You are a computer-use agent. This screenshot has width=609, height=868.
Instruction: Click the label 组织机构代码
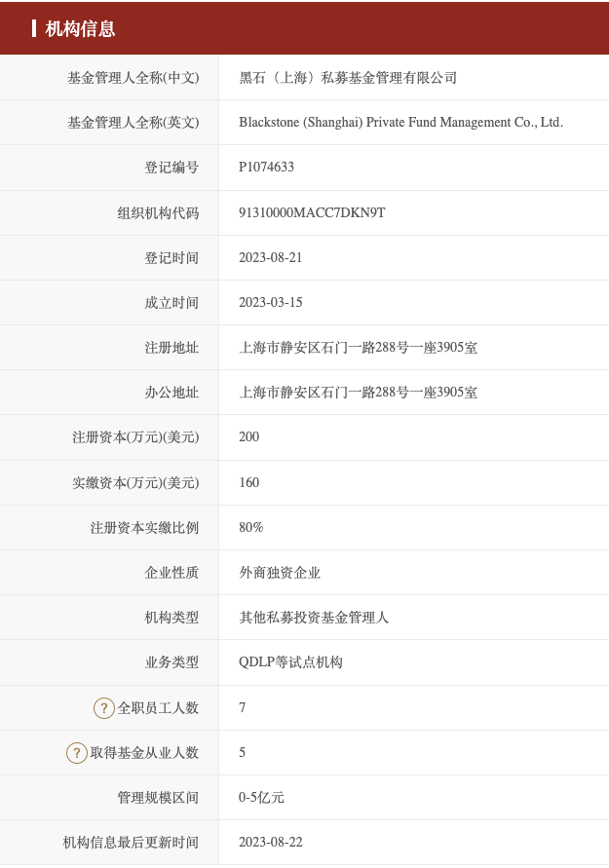pos(158,212)
